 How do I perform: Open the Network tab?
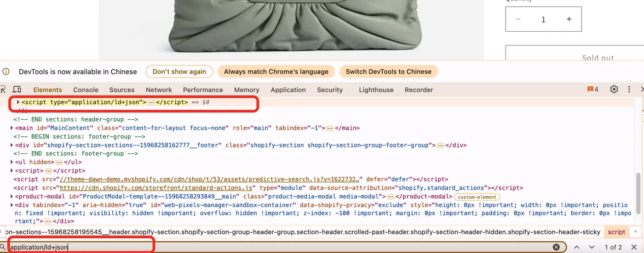point(159,90)
